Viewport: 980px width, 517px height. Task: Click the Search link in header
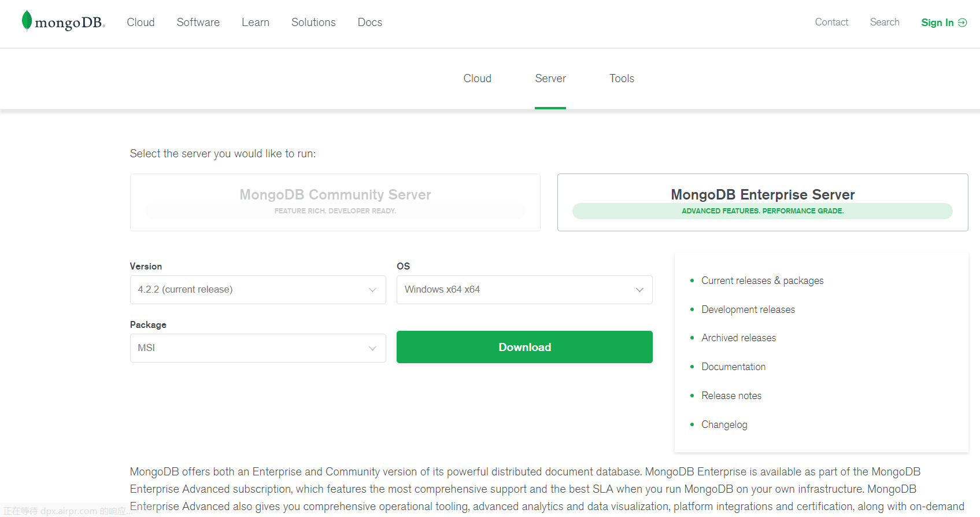click(x=885, y=22)
